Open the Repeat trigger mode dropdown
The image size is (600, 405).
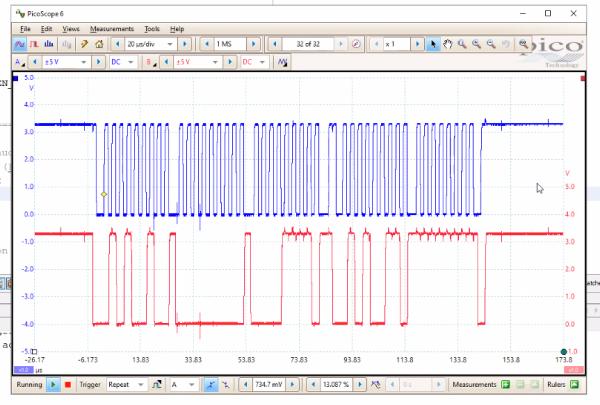[140, 385]
